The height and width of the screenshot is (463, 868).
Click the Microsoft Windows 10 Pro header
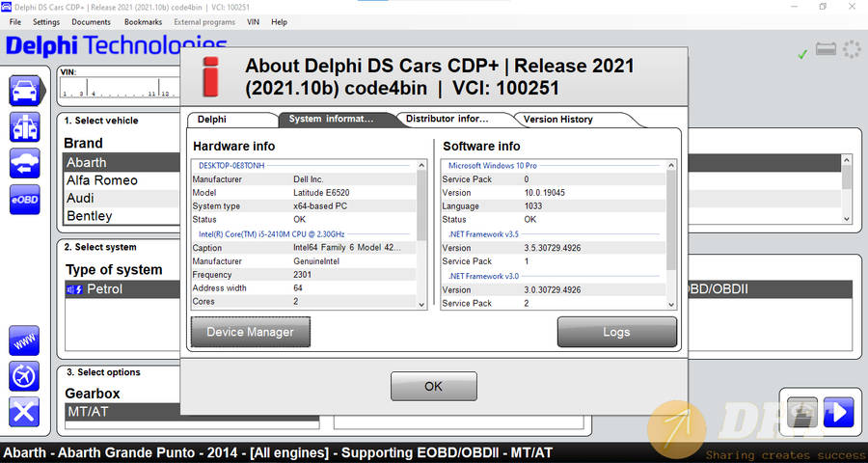[493, 165]
